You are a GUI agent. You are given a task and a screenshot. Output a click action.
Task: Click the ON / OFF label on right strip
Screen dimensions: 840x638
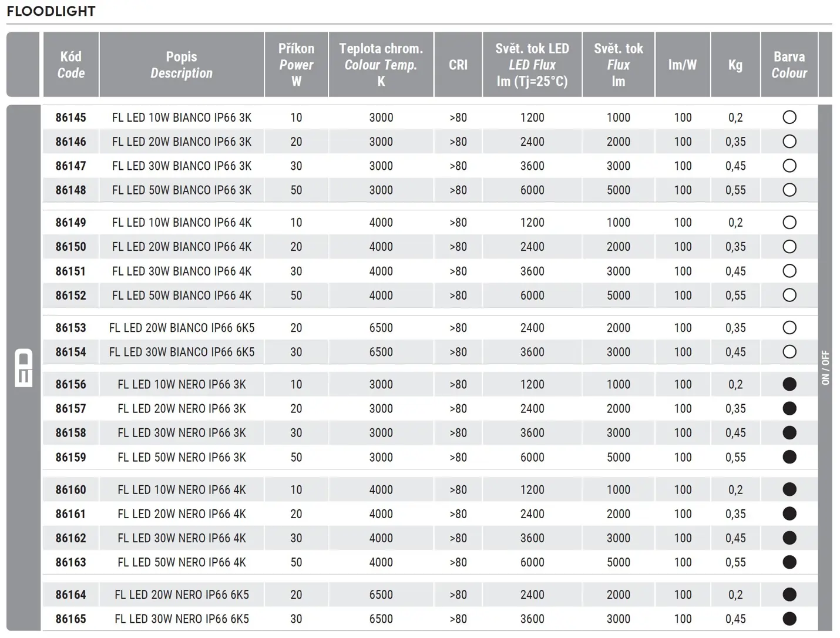pyautogui.click(x=825, y=368)
